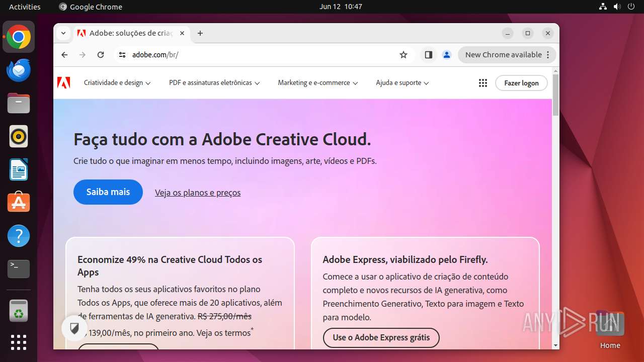Open a new tab with plus icon
This screenshot has height=362, width=644.
pos(200,33)
